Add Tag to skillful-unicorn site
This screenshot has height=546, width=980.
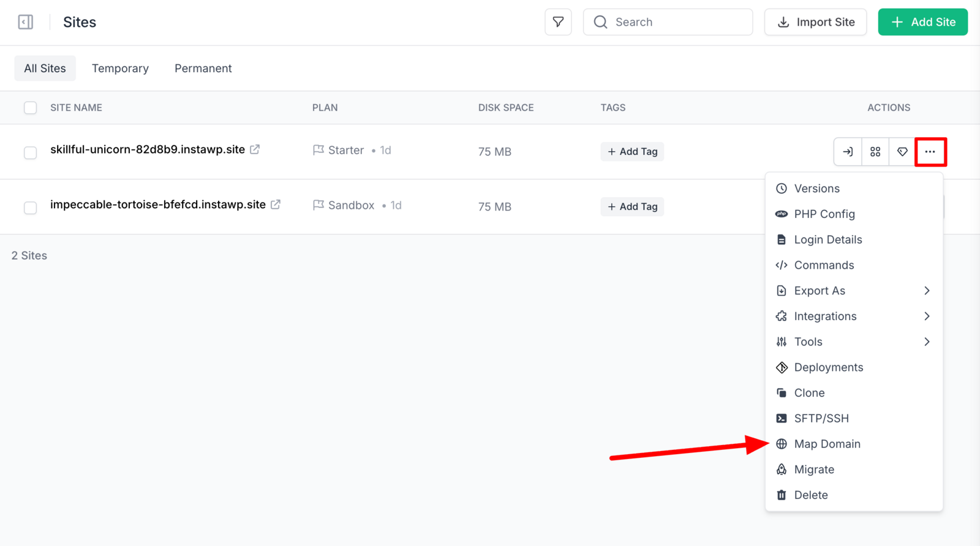(x=632, y=152)
